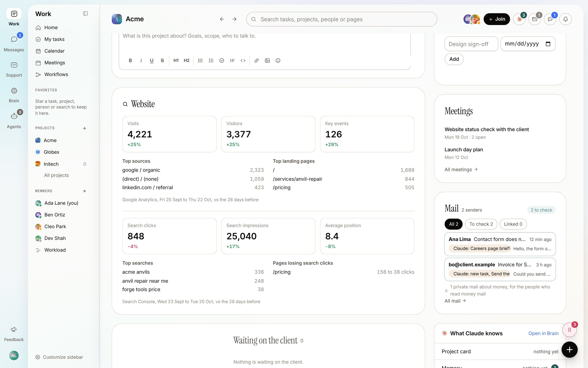The width and height of the screenshot is (588, 368).
Task: Set Heading 2 style with H2
Action: (186, 61)
